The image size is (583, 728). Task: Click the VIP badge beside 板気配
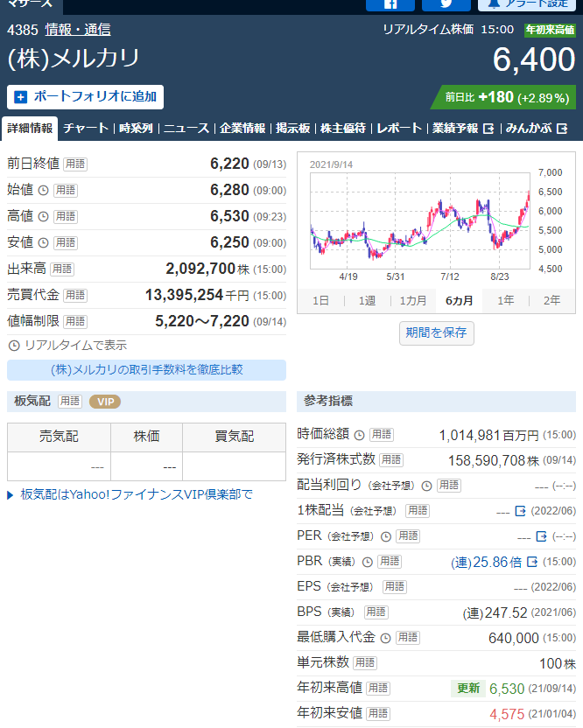pyautogui.click(x=105, y=402)
